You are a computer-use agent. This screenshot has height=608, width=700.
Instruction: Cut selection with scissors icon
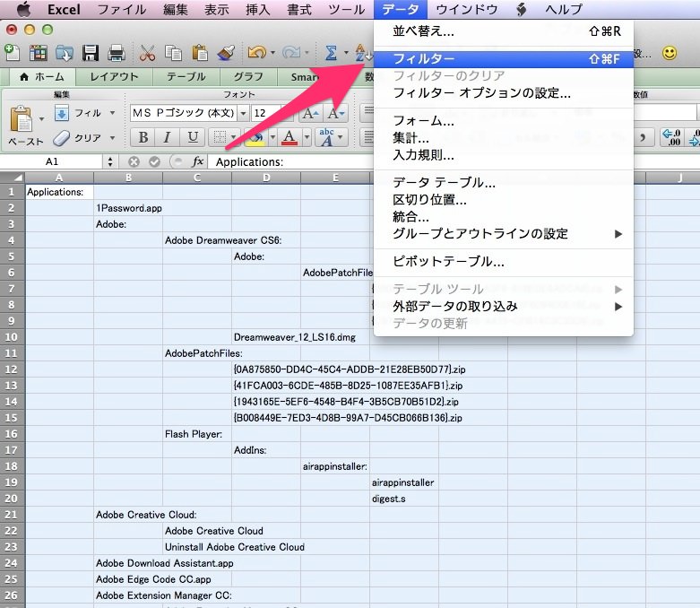147,53
